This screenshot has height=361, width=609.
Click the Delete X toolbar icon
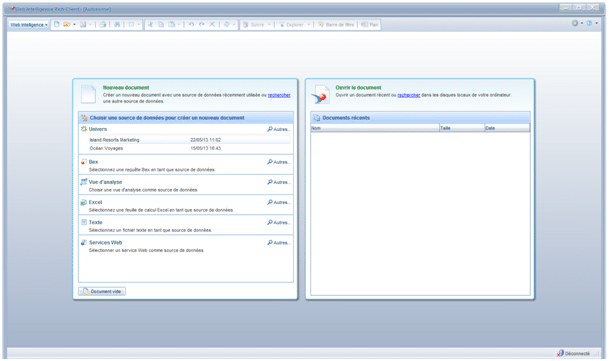coord(212,24)
